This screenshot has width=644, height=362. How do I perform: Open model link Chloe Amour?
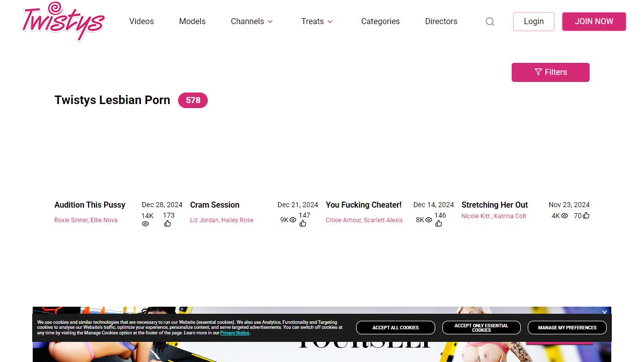pyautogui.click(x=343, y=220)
